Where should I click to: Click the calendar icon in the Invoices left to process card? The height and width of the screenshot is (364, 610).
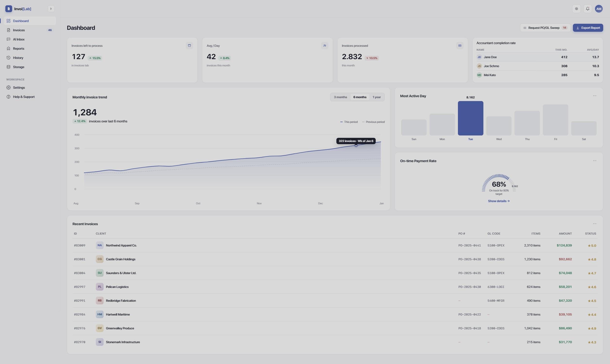(x=189, y=46)
